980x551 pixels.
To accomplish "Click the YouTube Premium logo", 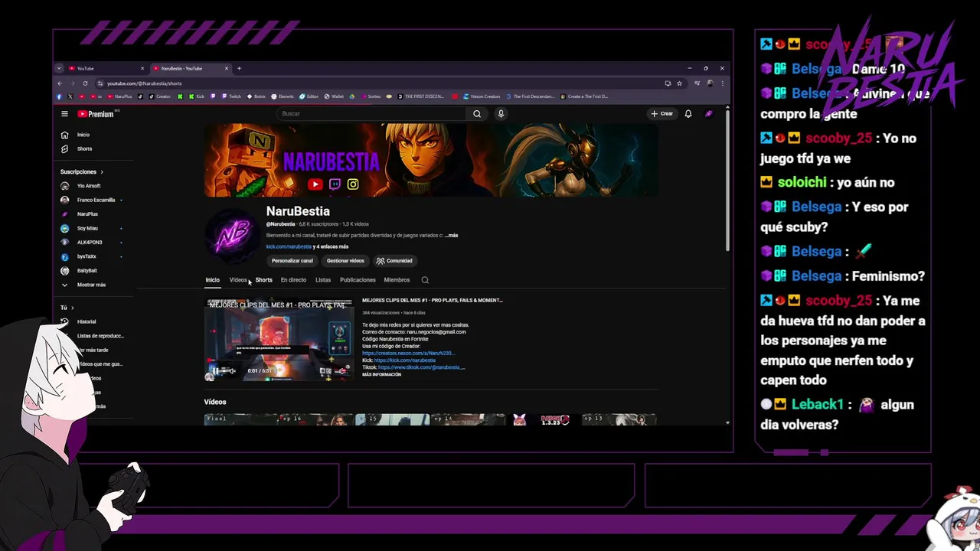I will [x=95, y=114].
